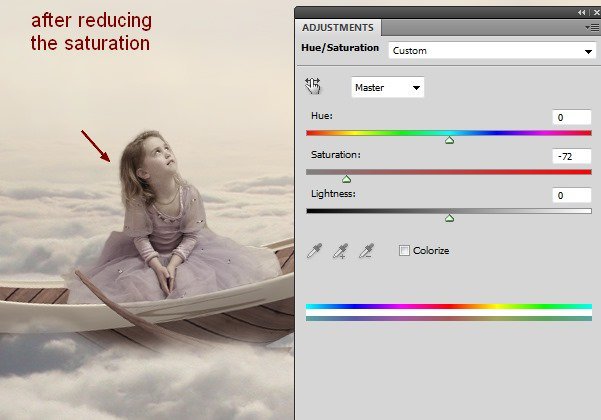The height and width of the screenshot is (420, 601).
Task: Select the Eyedropper tool
Action: click(315, 250)
